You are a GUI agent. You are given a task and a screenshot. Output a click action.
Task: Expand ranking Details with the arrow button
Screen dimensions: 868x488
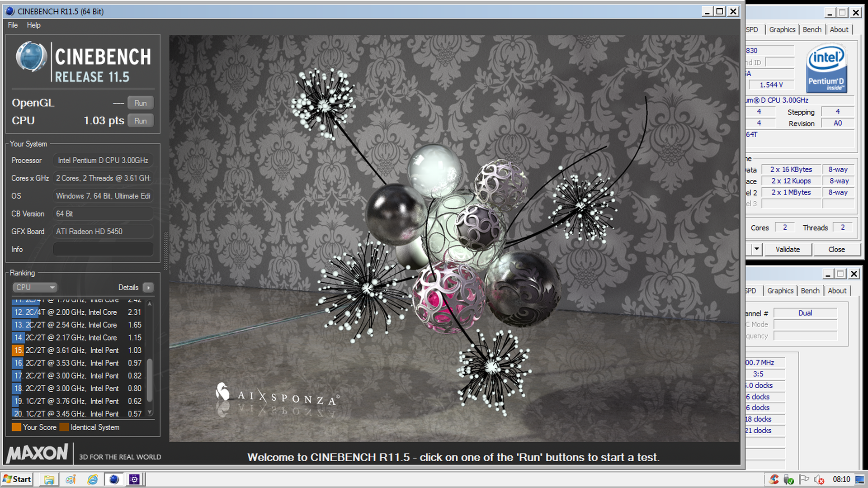pos(148,287)
